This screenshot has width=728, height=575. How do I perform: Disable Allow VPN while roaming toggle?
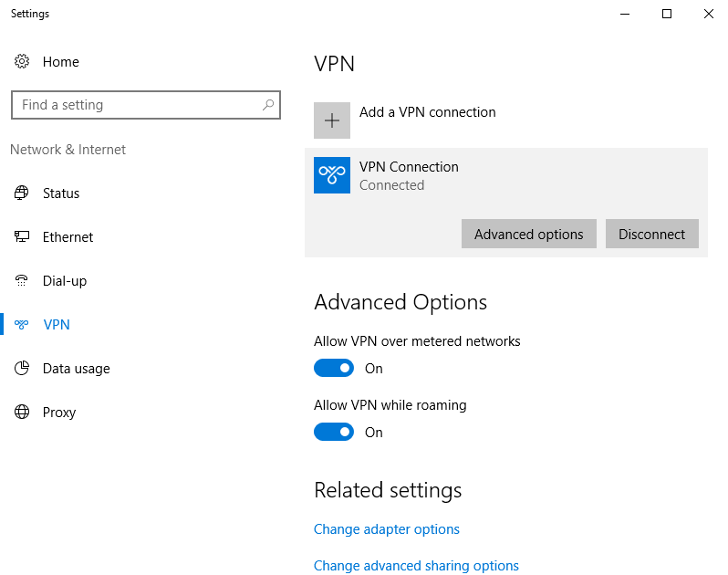(x=334, y=432)
